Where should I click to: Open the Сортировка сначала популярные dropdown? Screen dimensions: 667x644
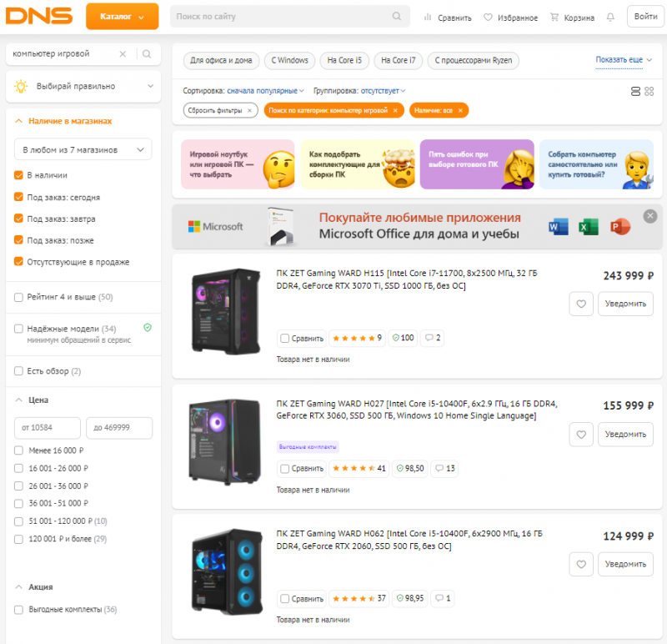click(x=265, y=91)
